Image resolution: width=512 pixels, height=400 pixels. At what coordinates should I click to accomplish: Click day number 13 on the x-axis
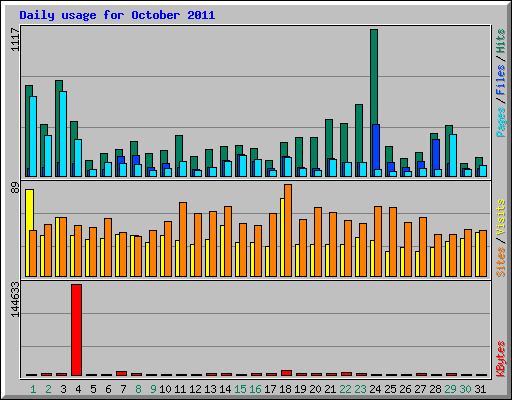210,389
